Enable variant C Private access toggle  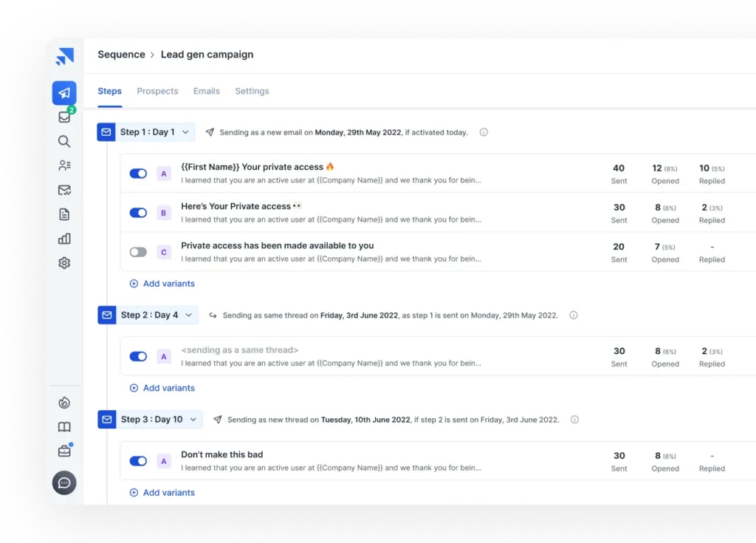click(138, 252)
